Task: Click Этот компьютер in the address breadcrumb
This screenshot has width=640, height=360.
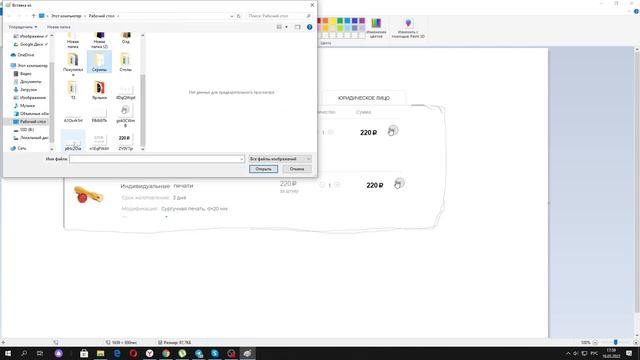Action: (66, 16)
